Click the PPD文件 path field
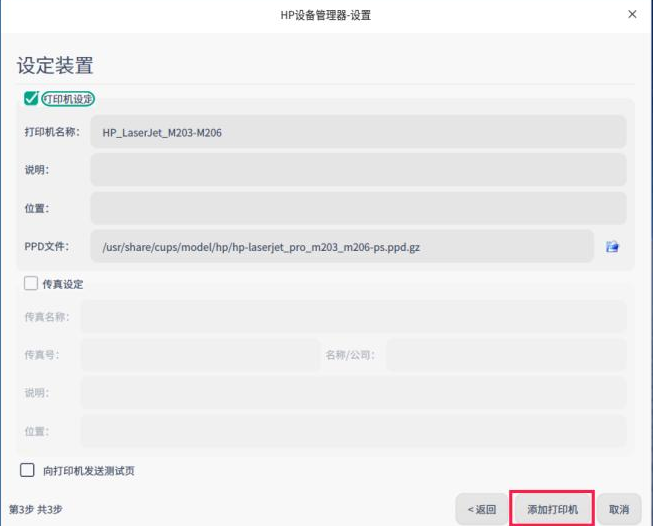 [342, 247]
